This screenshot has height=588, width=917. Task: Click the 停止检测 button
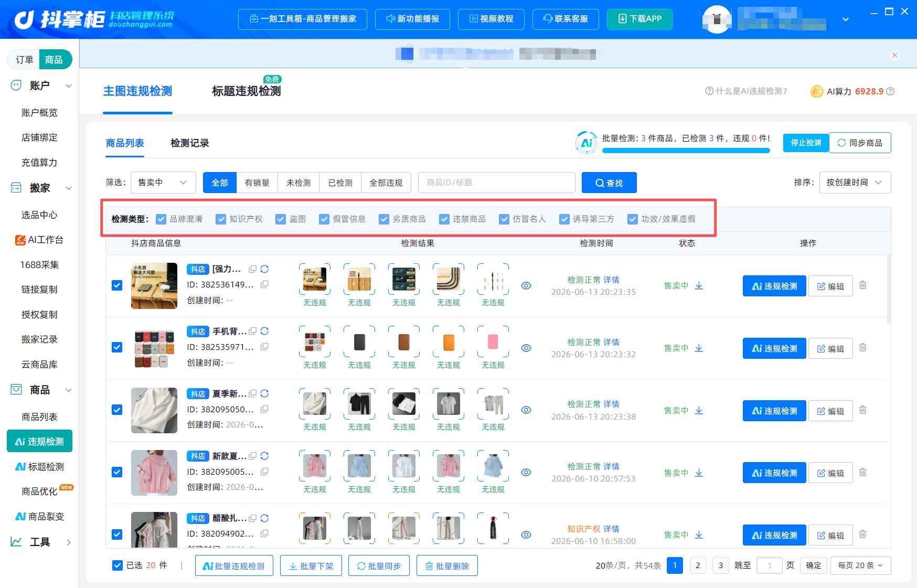pos(806,143)
